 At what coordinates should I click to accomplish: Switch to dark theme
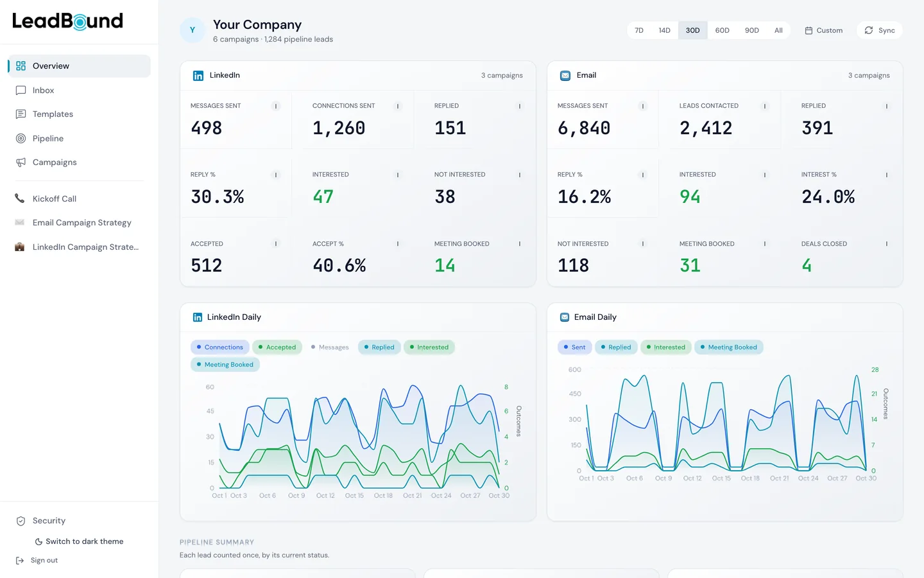click(x=79, y=541)
